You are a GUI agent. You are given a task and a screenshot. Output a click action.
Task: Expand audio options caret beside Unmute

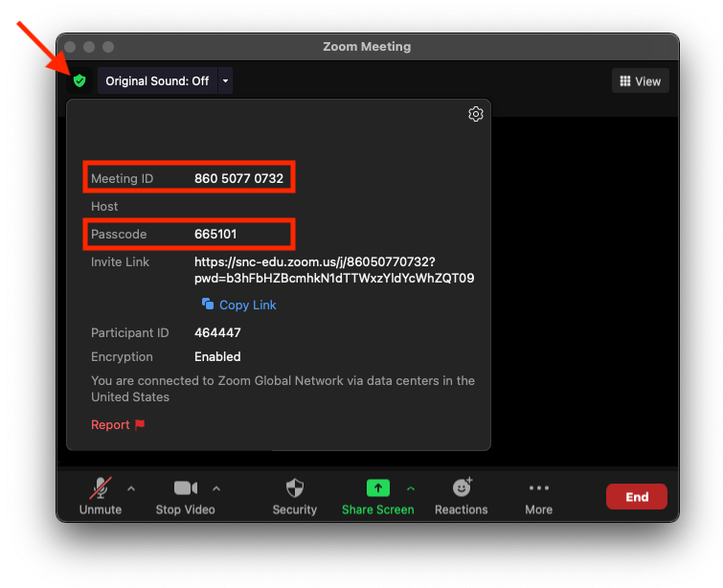(131, 488)
